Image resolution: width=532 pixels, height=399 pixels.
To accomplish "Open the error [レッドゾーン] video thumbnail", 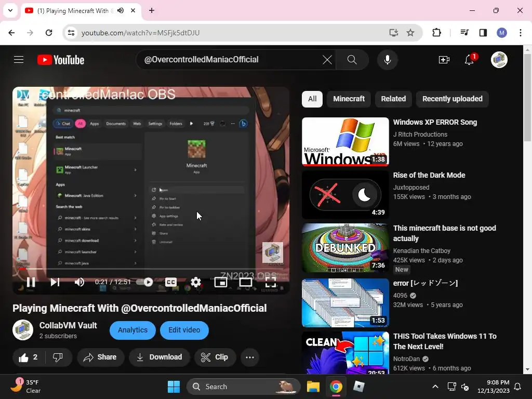I will point(345,303).
